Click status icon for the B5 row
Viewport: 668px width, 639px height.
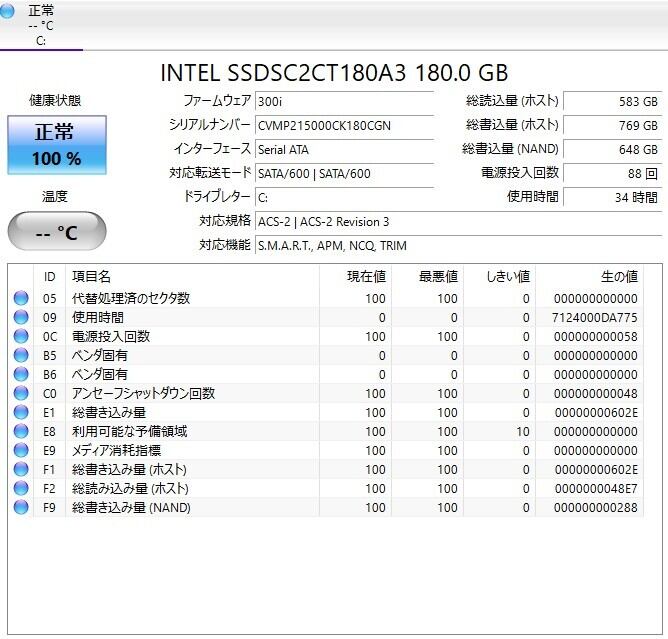(21, 356)
